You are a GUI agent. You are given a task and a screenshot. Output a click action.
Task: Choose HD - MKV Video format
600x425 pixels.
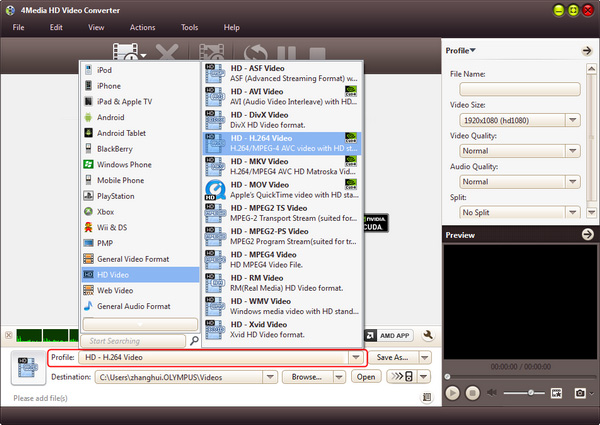(x=280, y=166)
